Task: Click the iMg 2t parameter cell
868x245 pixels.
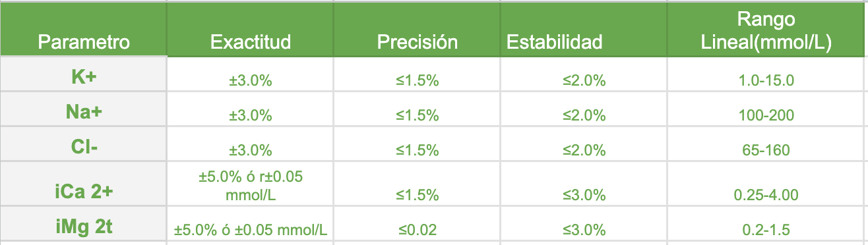Action: click(x=83, y=224)
